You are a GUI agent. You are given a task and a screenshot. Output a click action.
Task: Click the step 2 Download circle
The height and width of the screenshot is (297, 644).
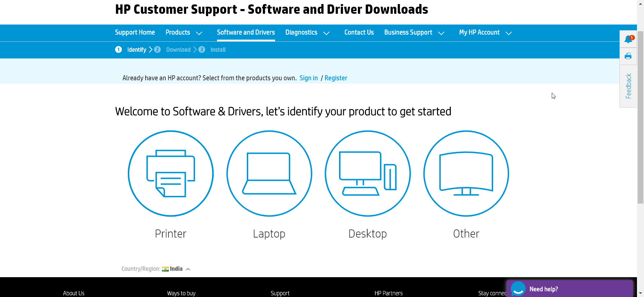[x=157, y=50]
